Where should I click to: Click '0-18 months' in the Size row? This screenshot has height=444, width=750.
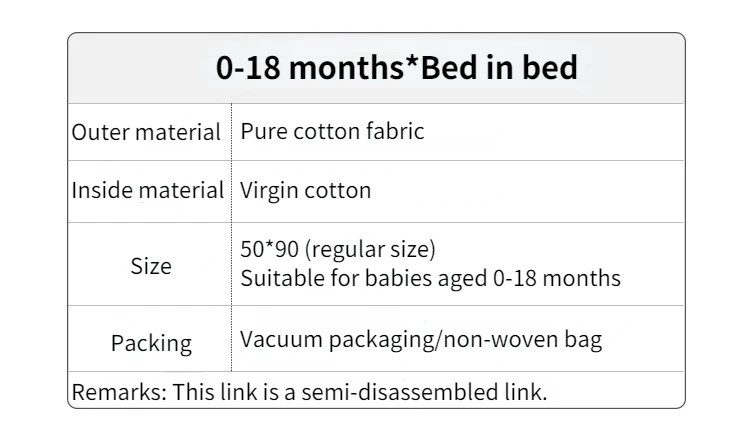(557, 278)
